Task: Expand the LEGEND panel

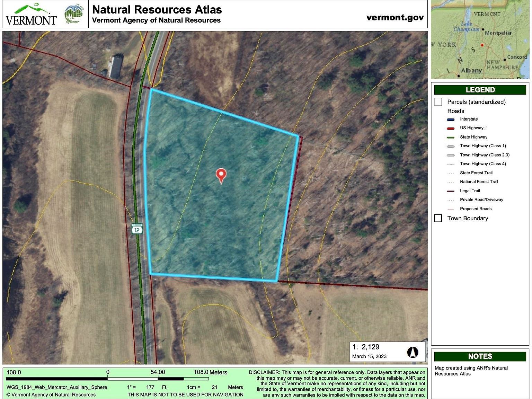Action: pyautogui.click(x=481, y=89)
